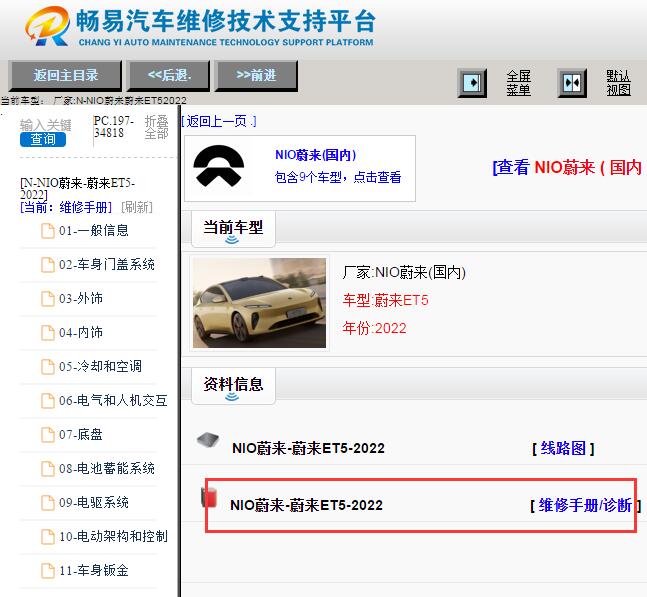
Task: Open 08-电池蓄能系统 tree item
Action: [107, 468]
